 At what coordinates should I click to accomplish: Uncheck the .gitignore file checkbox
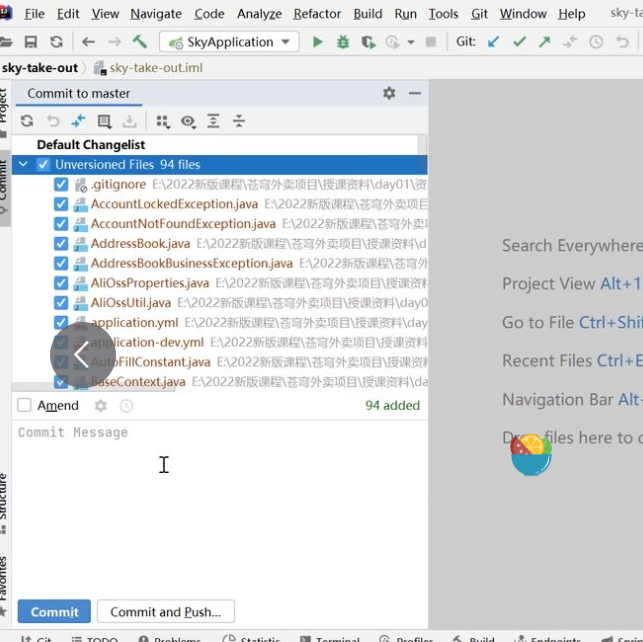[61, 184]
